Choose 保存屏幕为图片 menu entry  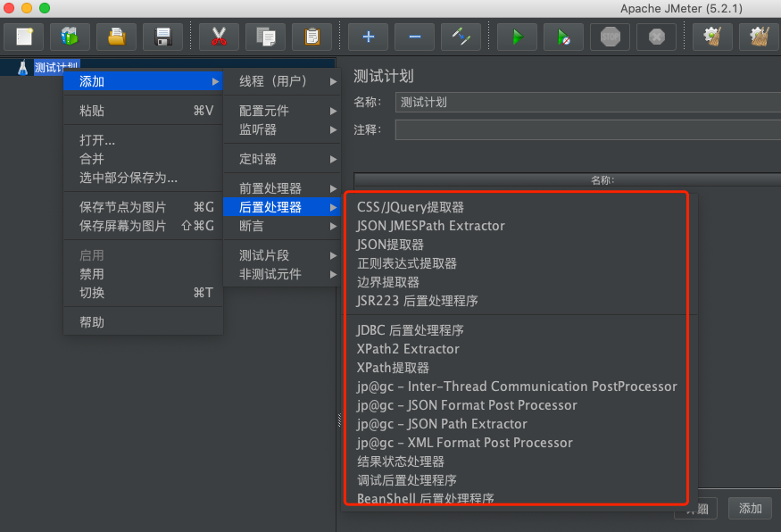(x=144, y=226)
